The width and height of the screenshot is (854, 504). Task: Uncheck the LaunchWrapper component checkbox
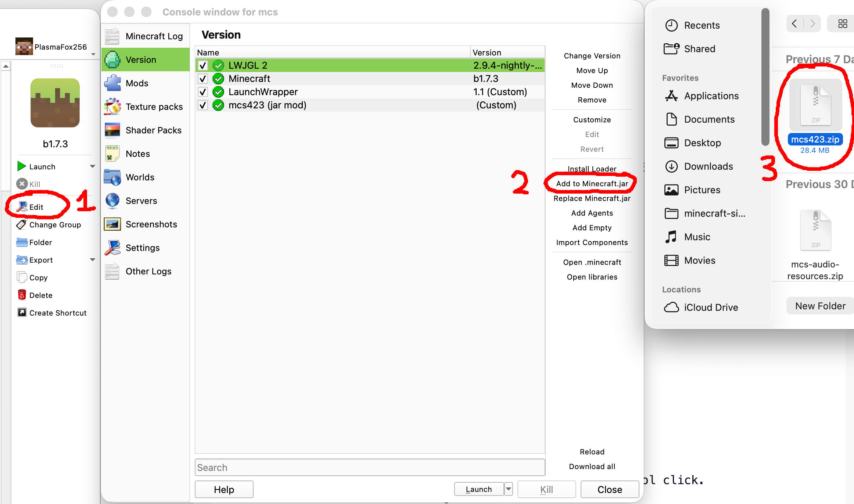pyautogui.click(x=203, y=92)
